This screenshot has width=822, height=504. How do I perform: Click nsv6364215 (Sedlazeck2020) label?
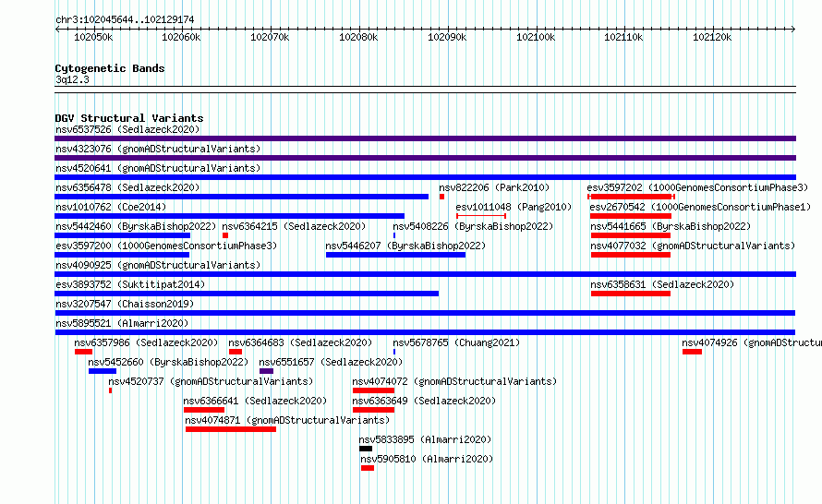294,226
